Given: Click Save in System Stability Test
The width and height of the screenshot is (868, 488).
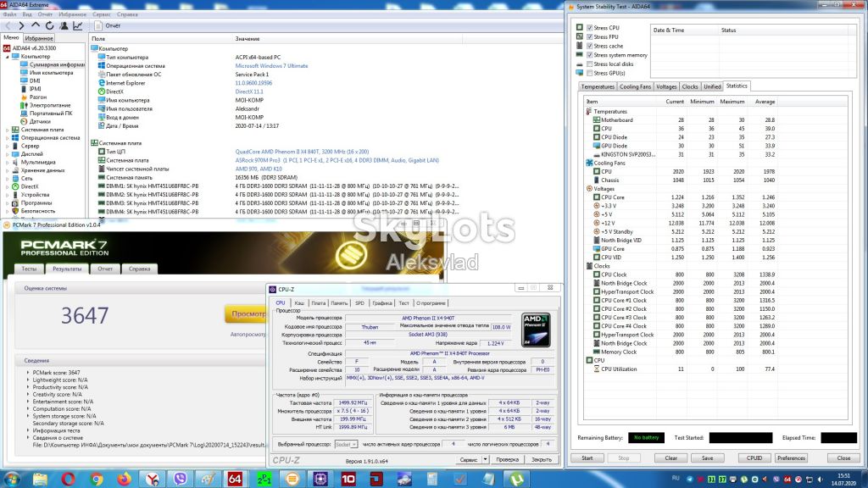Looking at the screenshot, I should 708,458.
